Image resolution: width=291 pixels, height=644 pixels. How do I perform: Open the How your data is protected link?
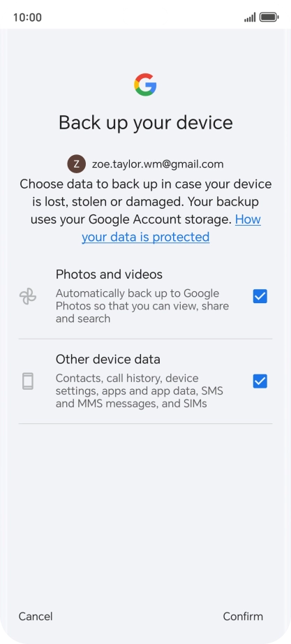click(171, 228)
